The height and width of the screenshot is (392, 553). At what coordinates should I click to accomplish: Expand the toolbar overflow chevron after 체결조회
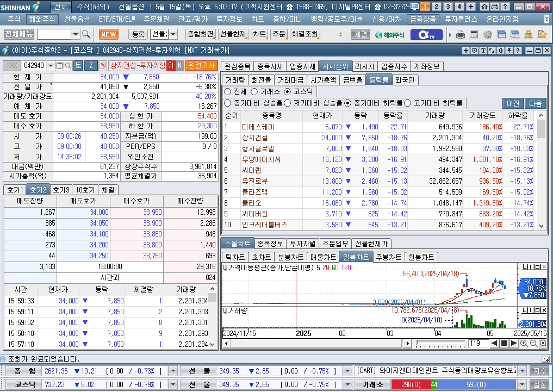pos(340,35)
